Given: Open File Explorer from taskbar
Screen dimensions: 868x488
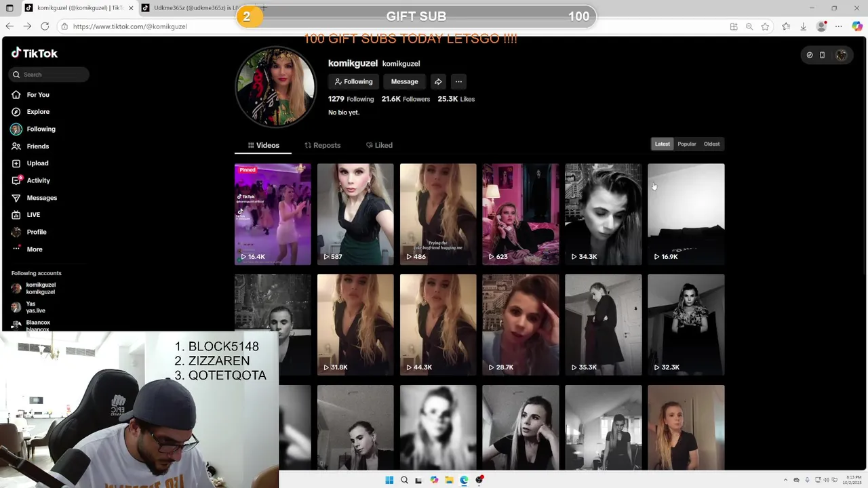Looking at the screenshot, I should 449,480.
